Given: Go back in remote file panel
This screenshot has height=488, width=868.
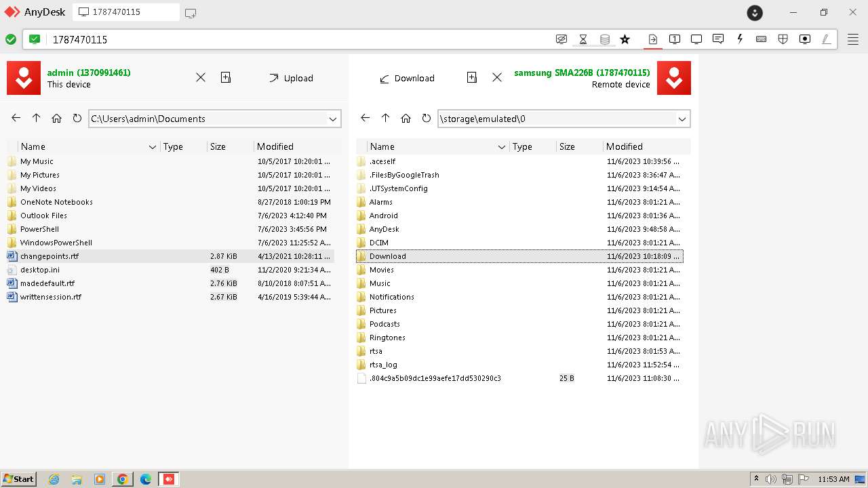Looking at the screenshot, I should pos(365,118).
